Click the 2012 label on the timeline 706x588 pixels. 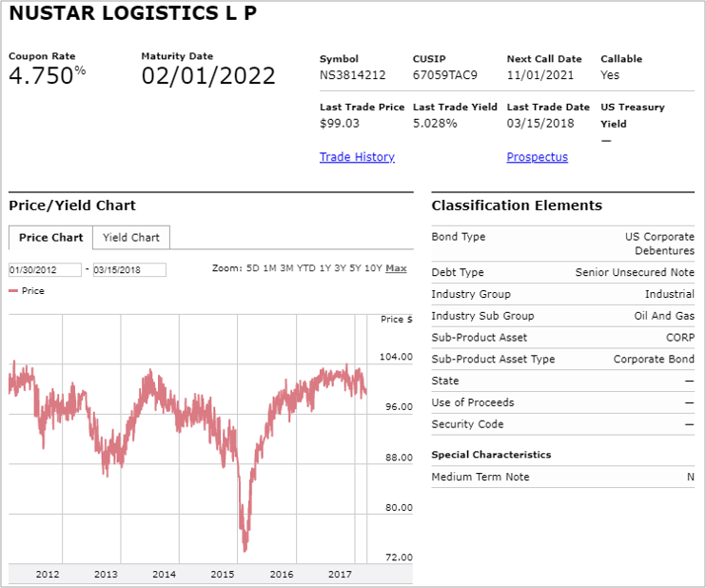(x=48, y=574)
